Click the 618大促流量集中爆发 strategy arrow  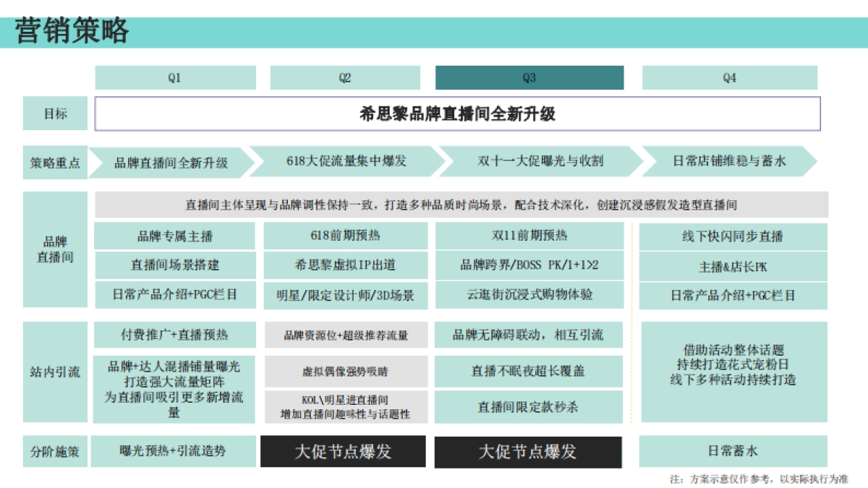pos(347,162)
